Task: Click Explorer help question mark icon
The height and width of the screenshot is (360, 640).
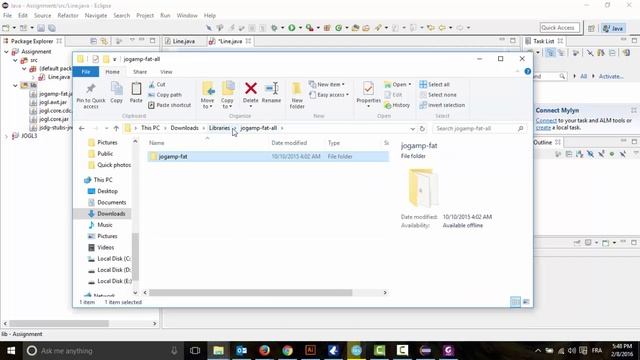Action: click(527, 71)
